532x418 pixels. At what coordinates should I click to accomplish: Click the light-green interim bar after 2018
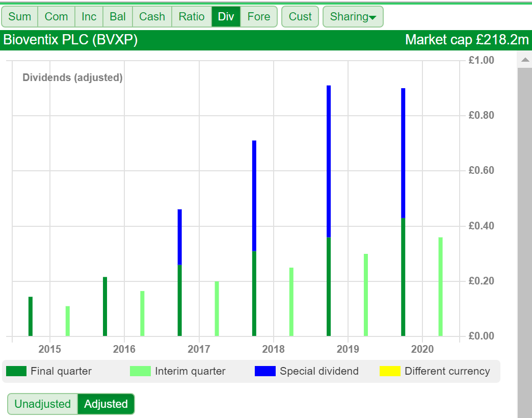291,302
